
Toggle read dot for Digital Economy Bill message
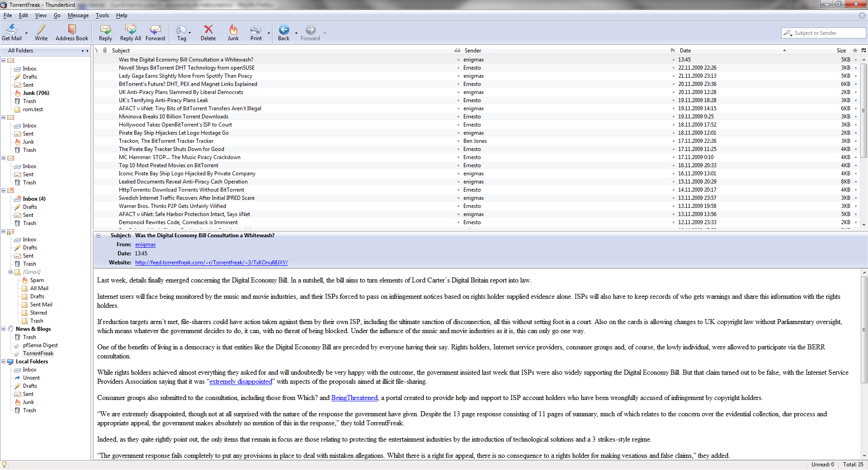pos(458,60)
